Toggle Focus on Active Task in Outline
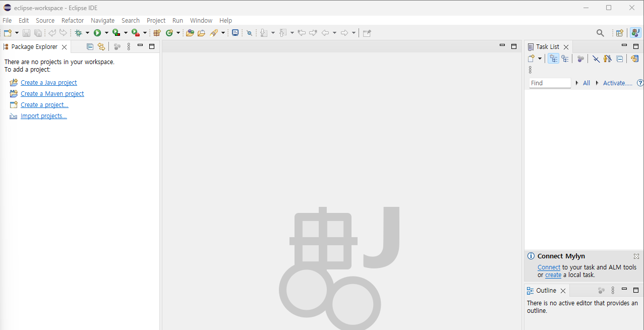The width and height of the screenshot is (644, 330). pos(601,291)
